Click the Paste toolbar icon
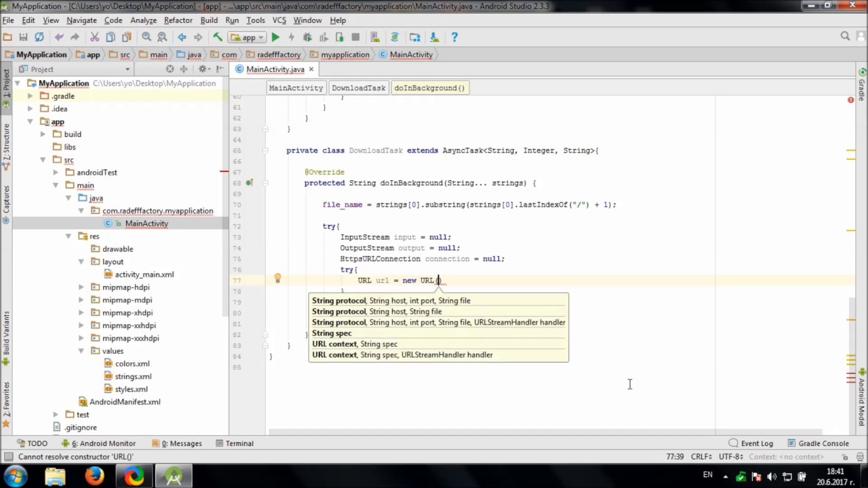The height and width of the screenshot is (488, 868). coord(126,37)
